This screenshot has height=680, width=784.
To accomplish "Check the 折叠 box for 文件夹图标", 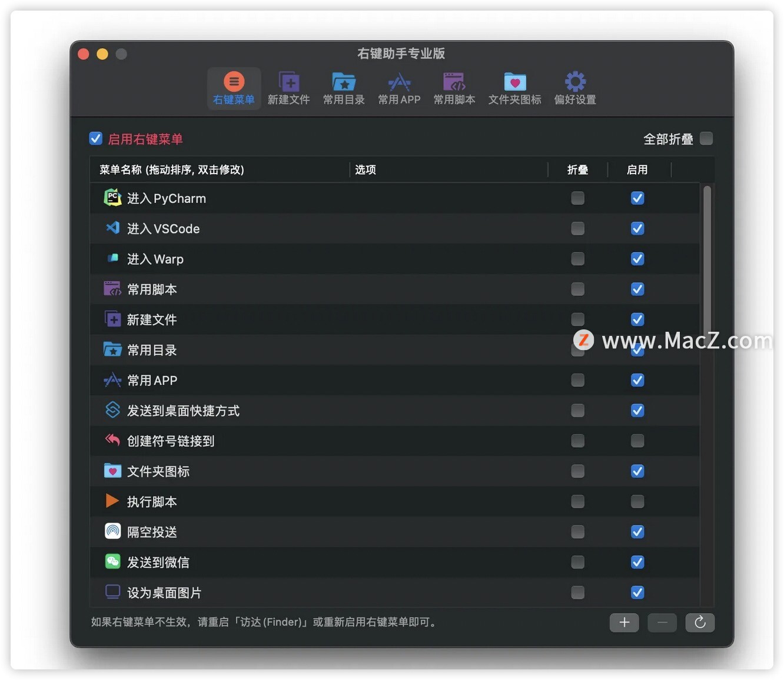I will [578, 471].
